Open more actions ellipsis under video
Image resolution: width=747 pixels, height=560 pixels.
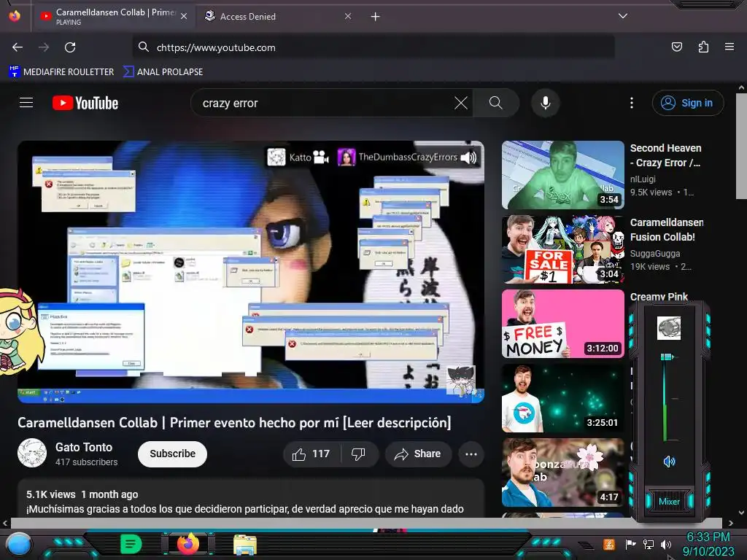point(471,454)
